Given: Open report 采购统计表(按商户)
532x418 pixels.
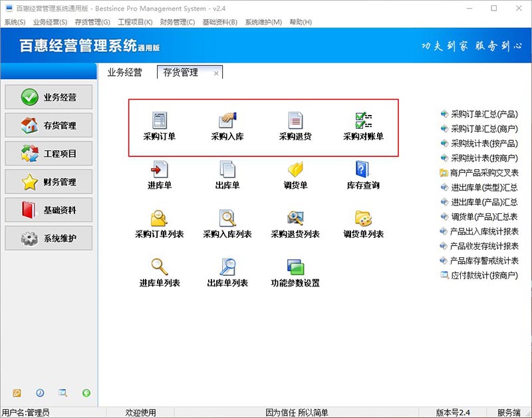Looking at the screenshot, I should 479,158.
